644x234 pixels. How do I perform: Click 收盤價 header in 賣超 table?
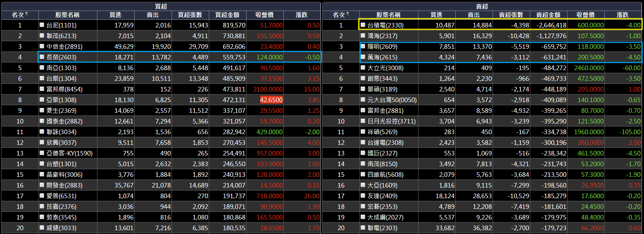pyautogui.click(x=586, y=15)
